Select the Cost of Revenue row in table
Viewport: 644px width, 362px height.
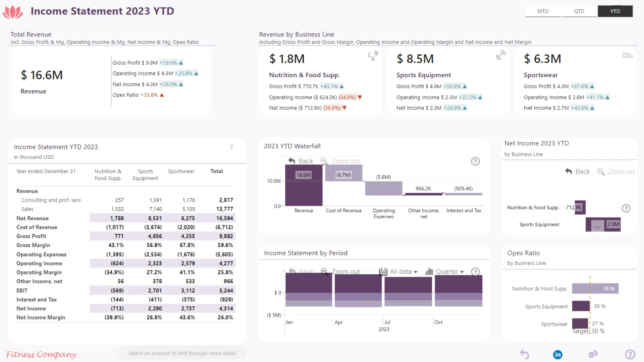[124, 227]
